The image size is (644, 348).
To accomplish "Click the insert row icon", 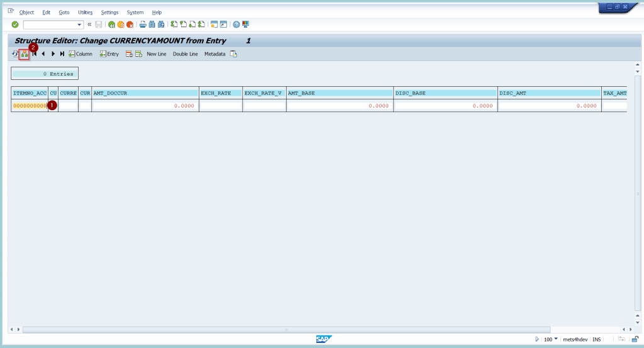I will click(x=139, y=54).
